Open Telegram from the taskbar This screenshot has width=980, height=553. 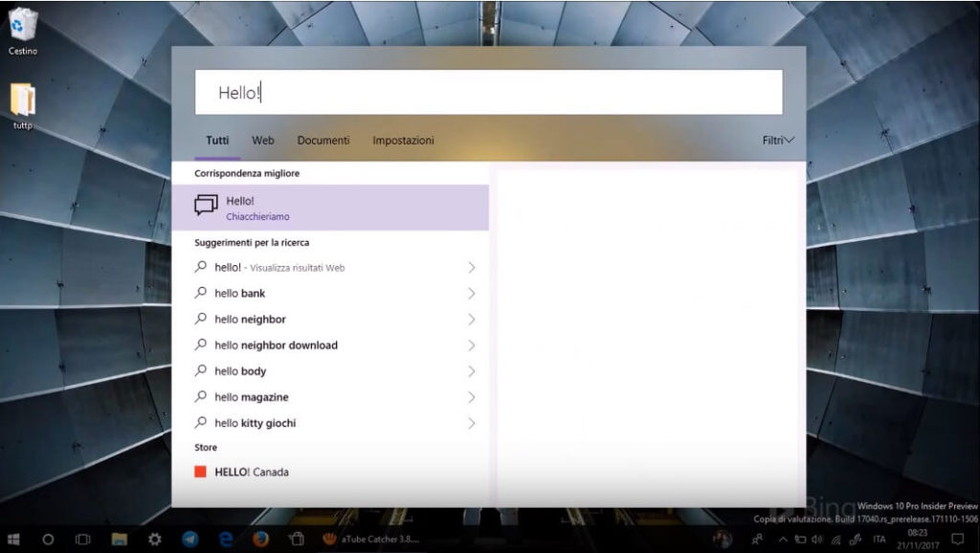189,539
